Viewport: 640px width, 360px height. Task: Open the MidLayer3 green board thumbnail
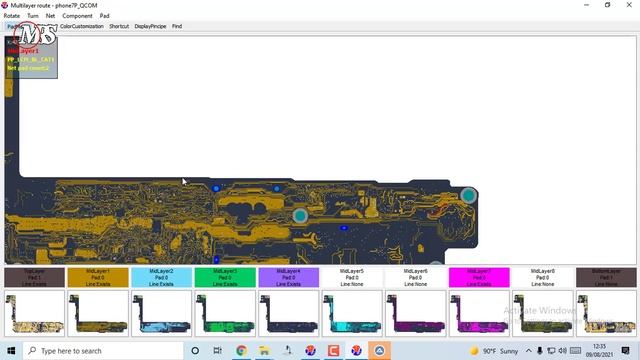pos(225,313)
